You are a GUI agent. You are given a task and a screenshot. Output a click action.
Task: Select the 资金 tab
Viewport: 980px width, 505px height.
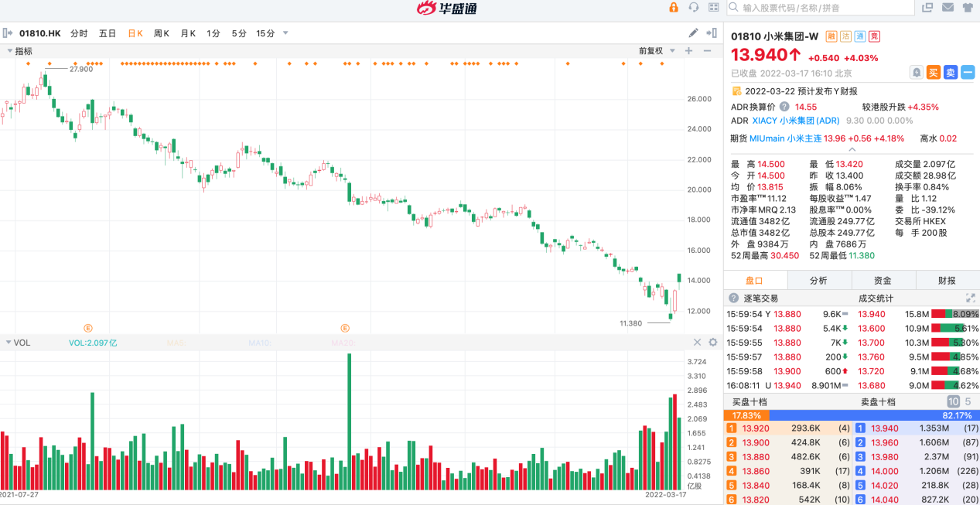pos(883,280)
